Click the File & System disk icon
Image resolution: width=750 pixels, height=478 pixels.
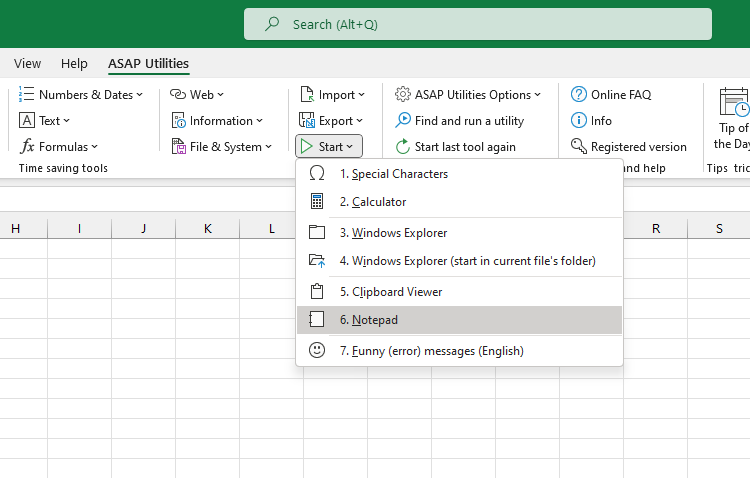pyautogui.click(x=178, y=146)
